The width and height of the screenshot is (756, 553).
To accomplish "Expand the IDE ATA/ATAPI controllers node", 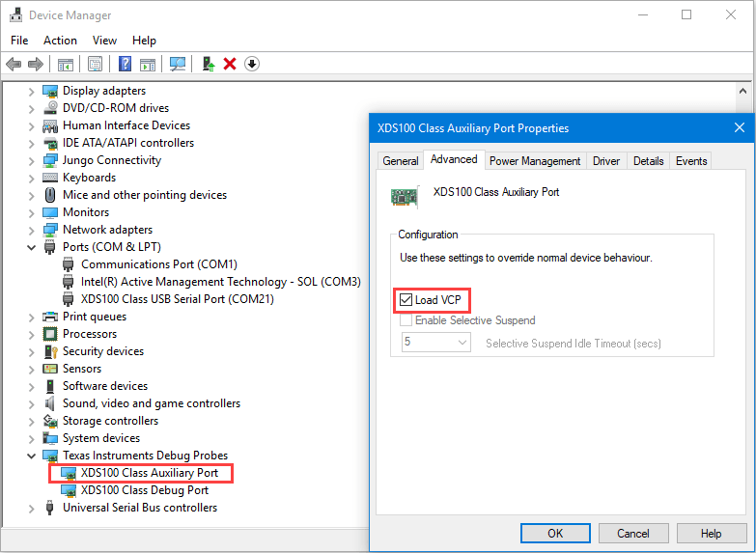I will (x=31, y=143).
